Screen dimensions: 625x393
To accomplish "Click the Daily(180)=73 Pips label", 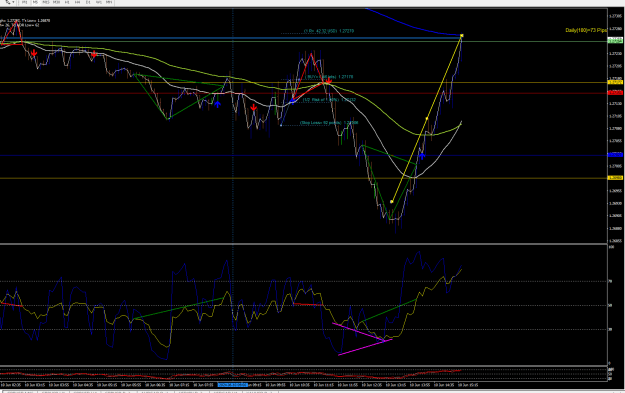I will point(586,30).
